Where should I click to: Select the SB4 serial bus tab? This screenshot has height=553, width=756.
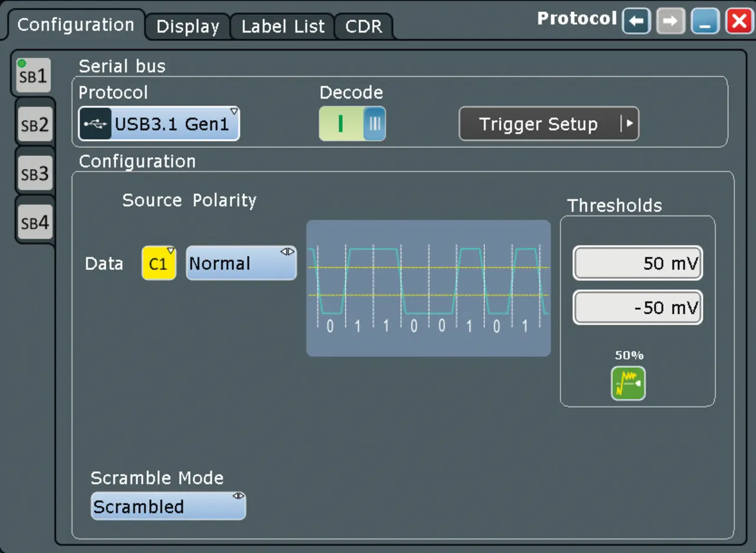tap(35, 223)
